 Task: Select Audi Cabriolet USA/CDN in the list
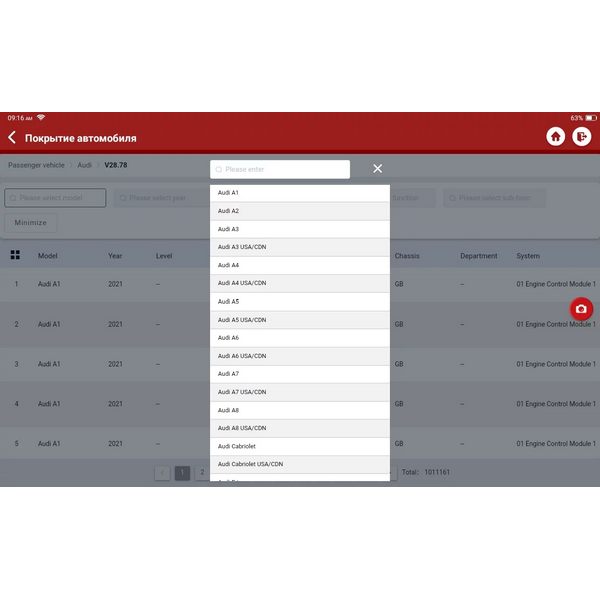tap(300, 464)
